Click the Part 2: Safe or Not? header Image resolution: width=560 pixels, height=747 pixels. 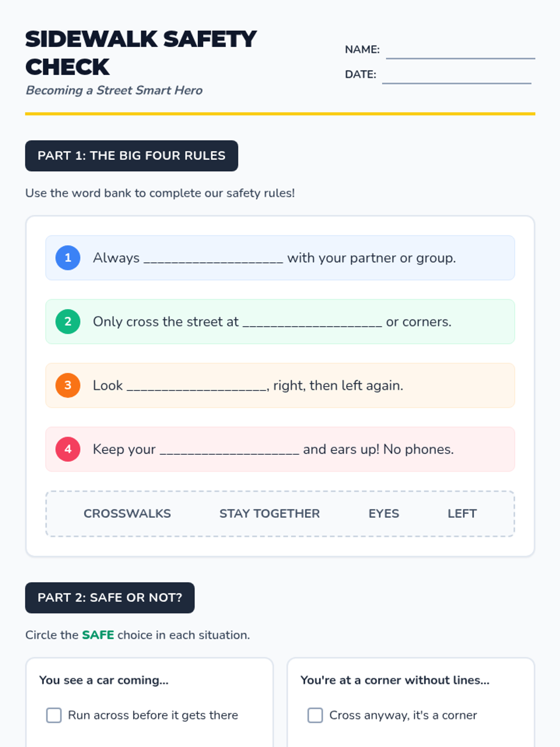click(x=110, y=598)
